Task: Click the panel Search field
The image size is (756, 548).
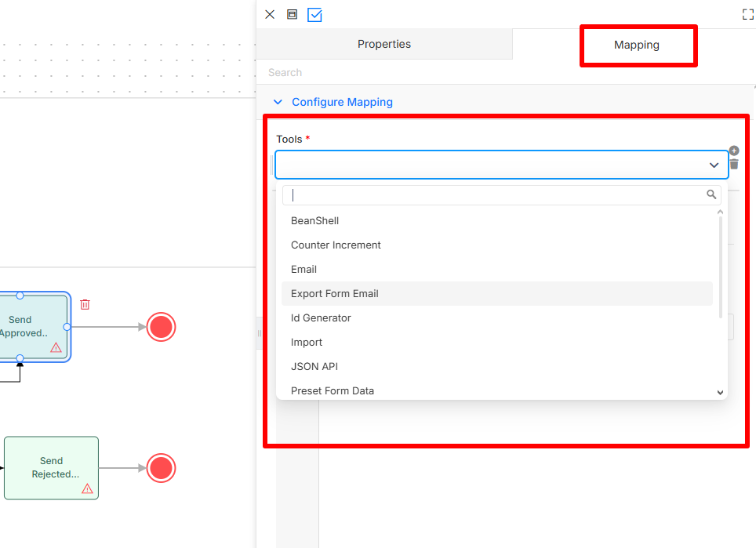Action: (503, 72)
